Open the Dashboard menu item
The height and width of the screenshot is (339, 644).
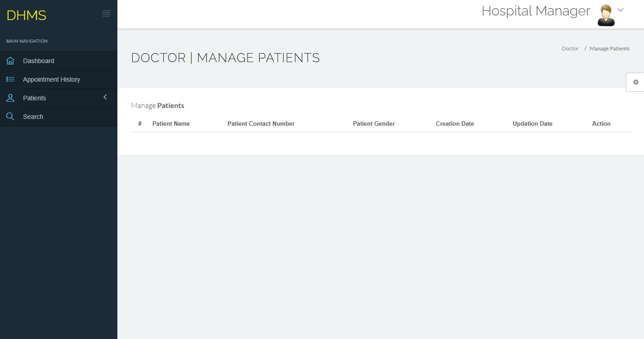(x=39, y=61)
